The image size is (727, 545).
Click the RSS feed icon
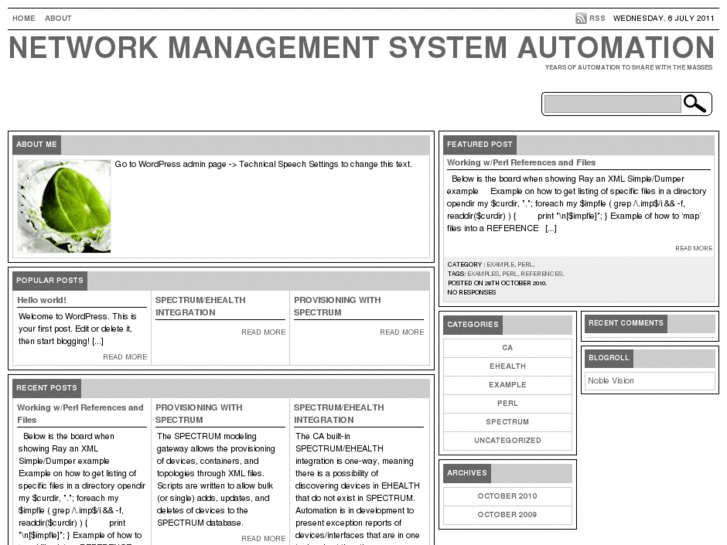click(x=580, y=18)
